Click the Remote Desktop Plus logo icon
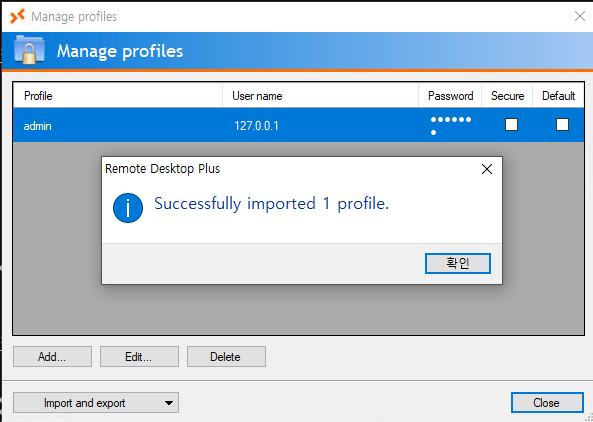Viewport: 593px width, 422px height. coord(17,16)
